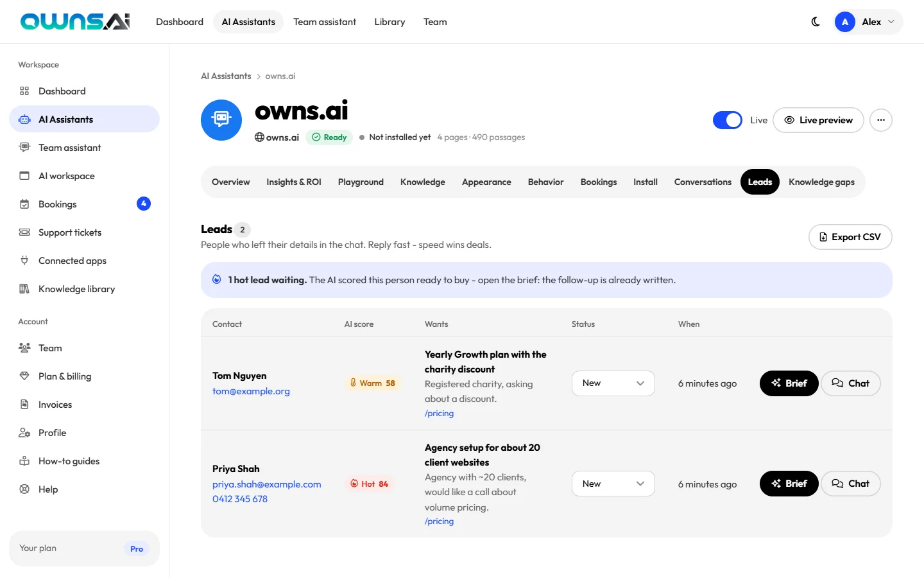Image resolution: width=924 pixels, height=578 pixels.
Task: Open the Brief for Priya Shah
Action: (789, 484)
